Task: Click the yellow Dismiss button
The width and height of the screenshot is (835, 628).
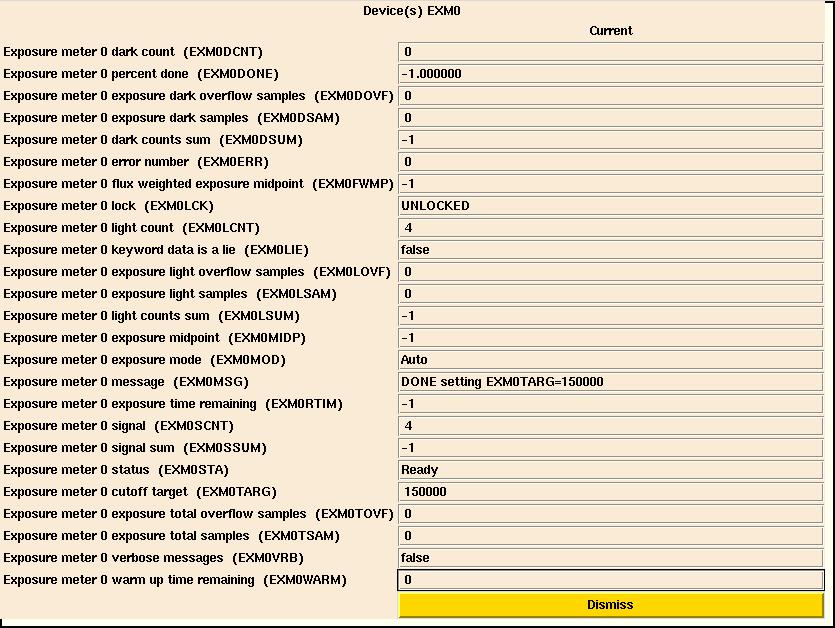Action: [x=610, y=604]
